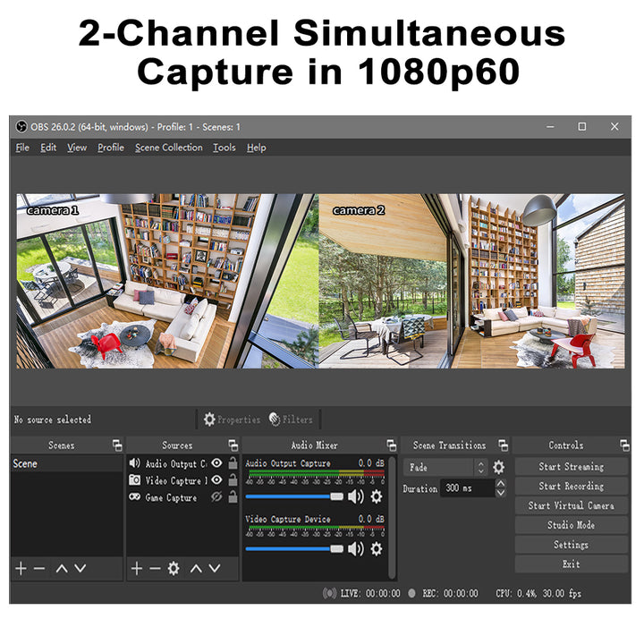
Task: Open the Scene Collection menu
Action: pos(168,148)
